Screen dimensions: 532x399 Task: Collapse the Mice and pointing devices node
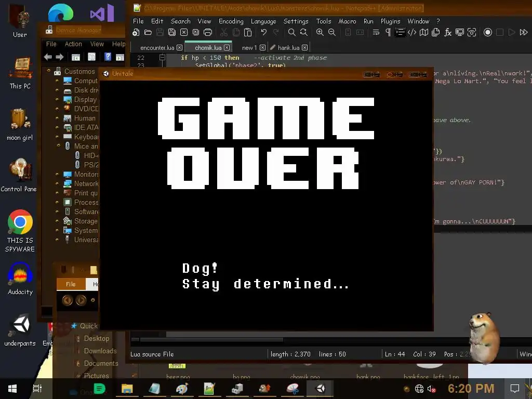tap(58, 145)
